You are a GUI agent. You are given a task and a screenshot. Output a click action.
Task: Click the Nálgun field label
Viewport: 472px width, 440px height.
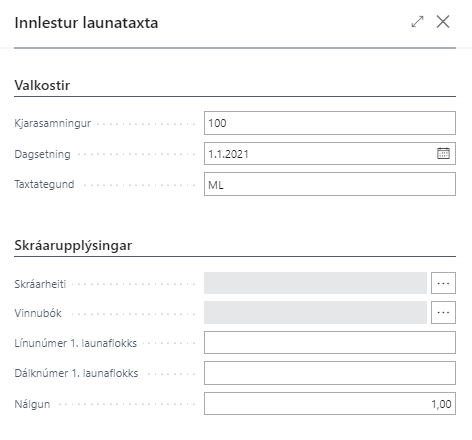tap(32, 404)
